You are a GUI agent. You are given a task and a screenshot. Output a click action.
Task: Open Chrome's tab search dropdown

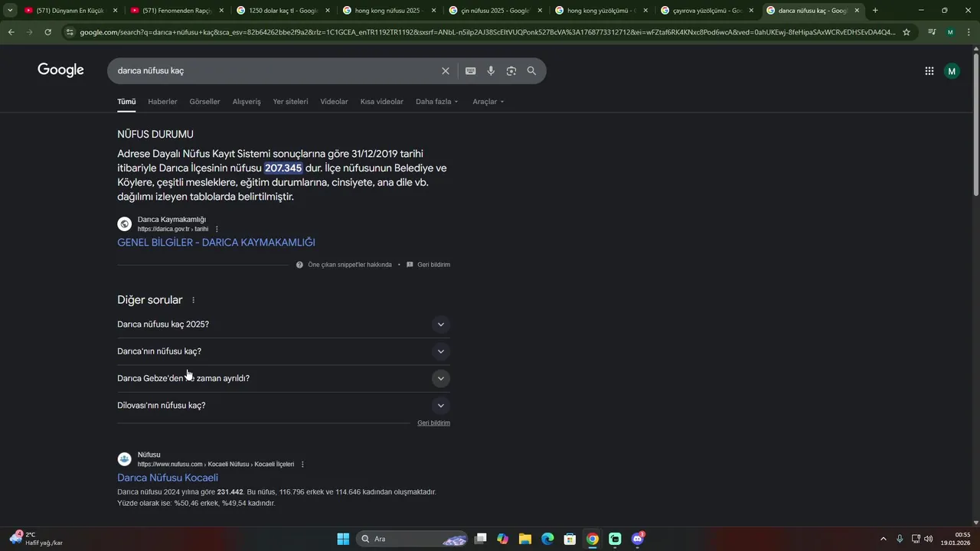[x=10, y=11]
